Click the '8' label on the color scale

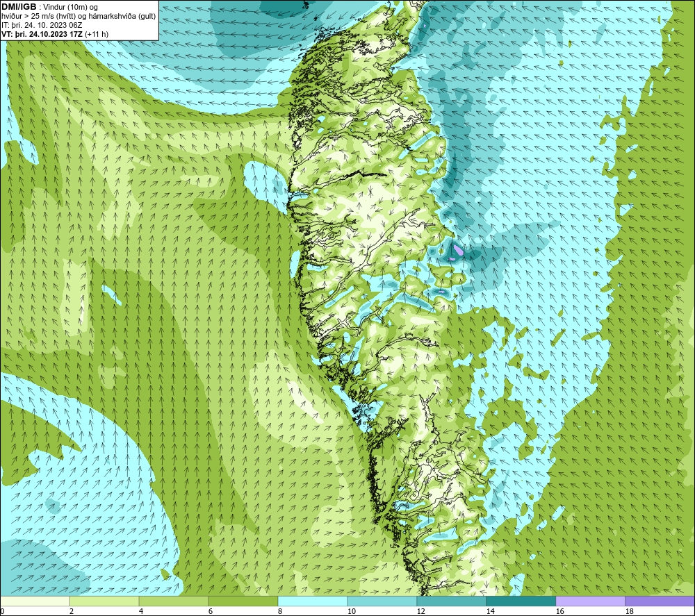tap(279, 611)
